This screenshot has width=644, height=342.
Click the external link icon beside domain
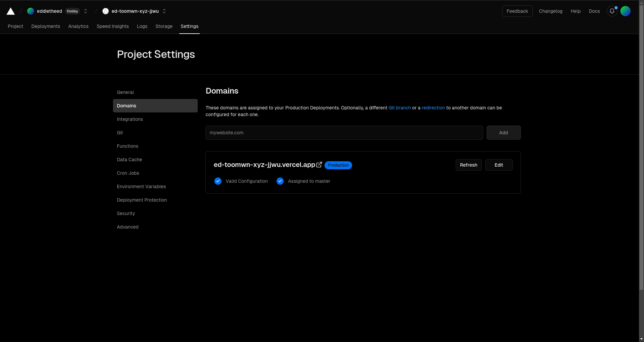point(319,165)
